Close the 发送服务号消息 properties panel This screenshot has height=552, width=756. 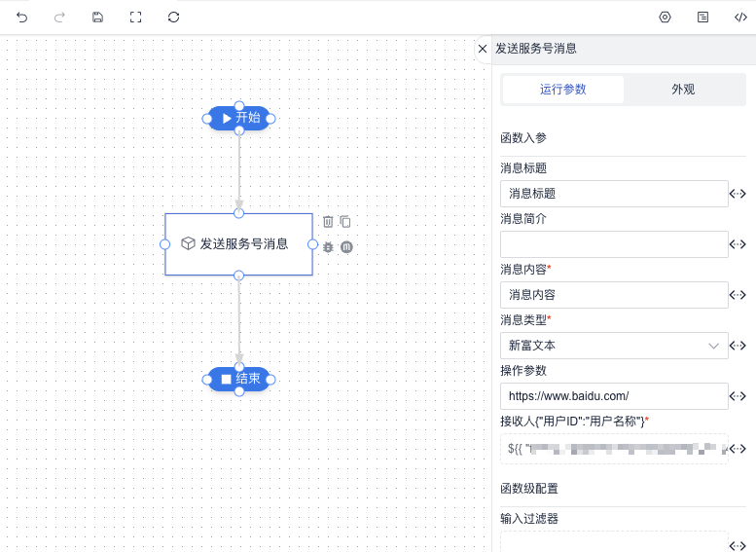pos(483,48)
